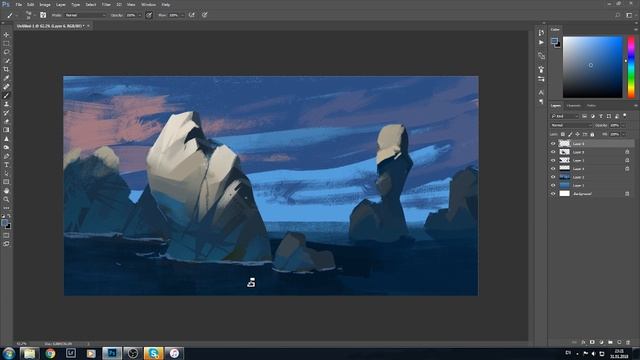
Task: Toggle visibility of Layer 4
Action: [x=553, y=169]
